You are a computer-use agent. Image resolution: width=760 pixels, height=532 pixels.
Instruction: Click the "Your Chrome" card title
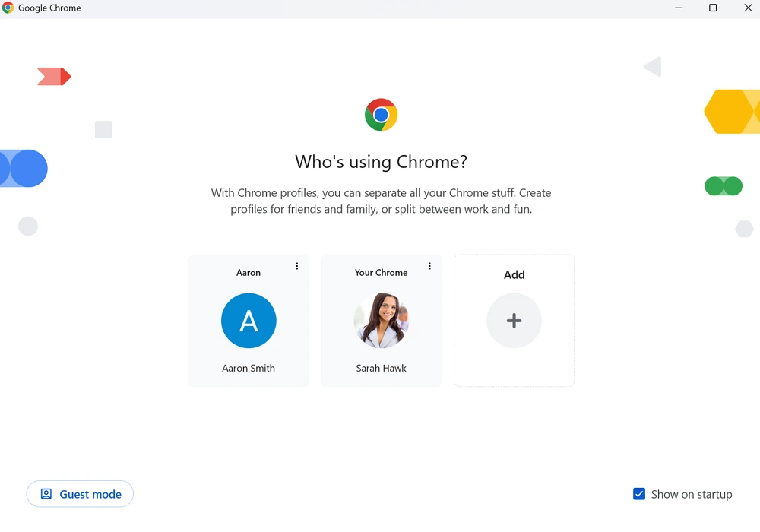(x=381, y=272)
